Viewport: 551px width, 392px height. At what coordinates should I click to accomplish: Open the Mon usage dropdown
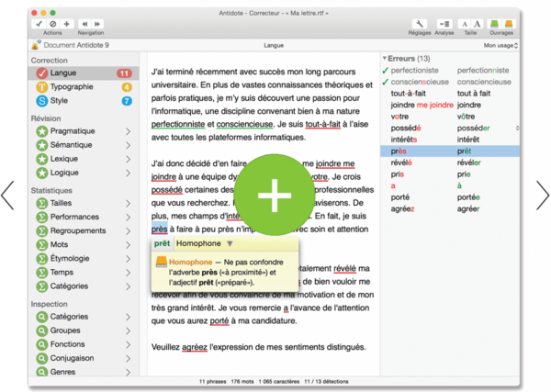click(500, 45)
